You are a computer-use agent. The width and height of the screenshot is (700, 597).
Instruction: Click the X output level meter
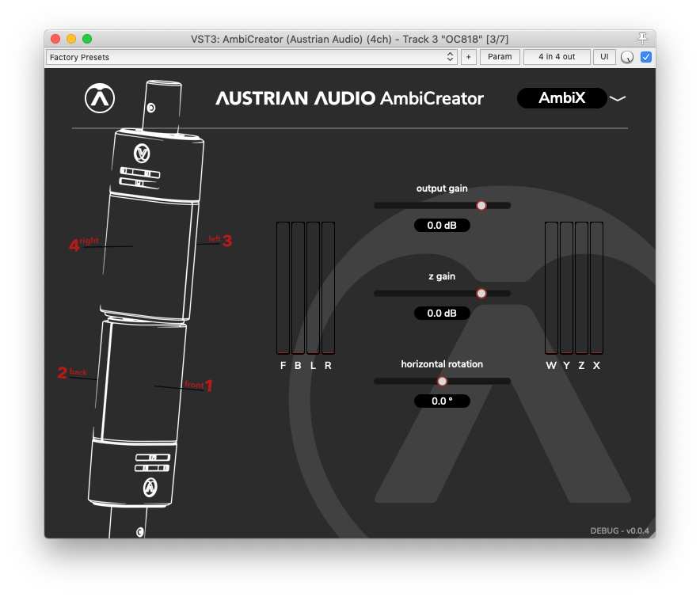click(596, 288)
